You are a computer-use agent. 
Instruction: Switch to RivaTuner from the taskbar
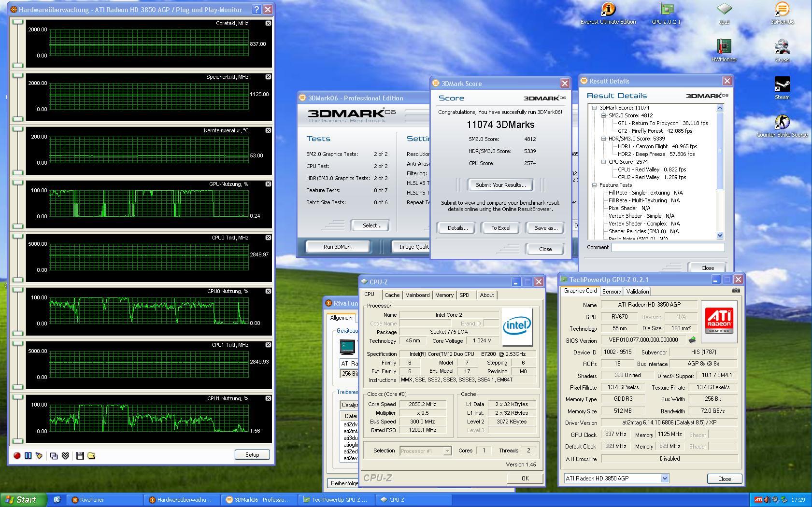click(105, 500)
